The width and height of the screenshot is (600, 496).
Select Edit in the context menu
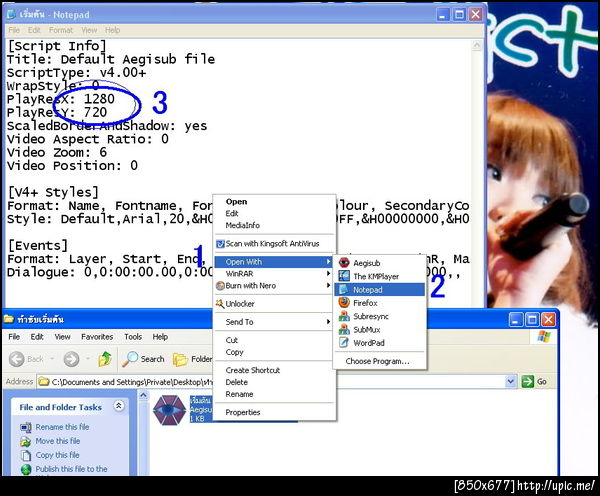pos(274,214)
